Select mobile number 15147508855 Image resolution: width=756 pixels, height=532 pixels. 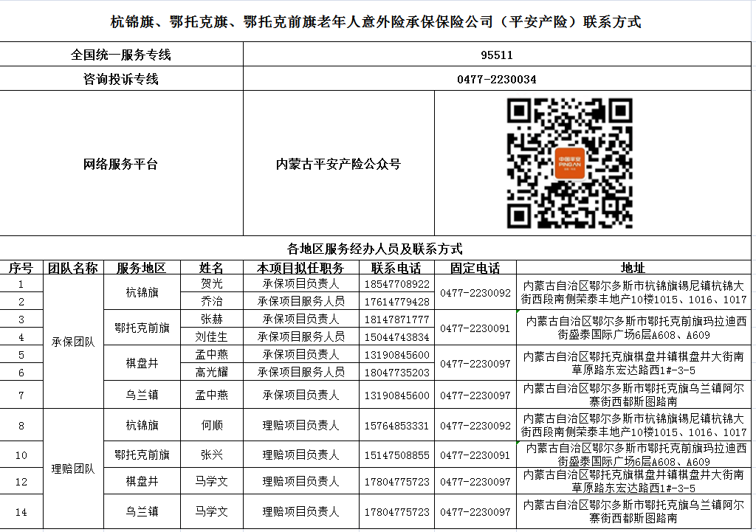point(396,455)
